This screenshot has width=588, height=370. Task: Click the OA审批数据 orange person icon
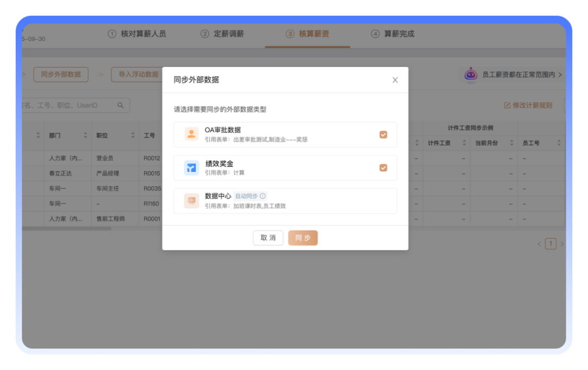pos(191,134)
